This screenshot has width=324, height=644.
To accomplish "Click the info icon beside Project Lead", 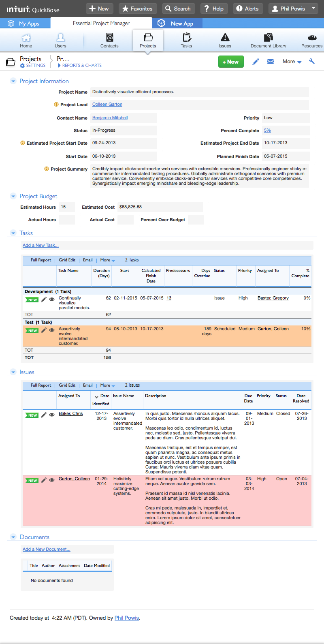I will [x=56, y=105].
